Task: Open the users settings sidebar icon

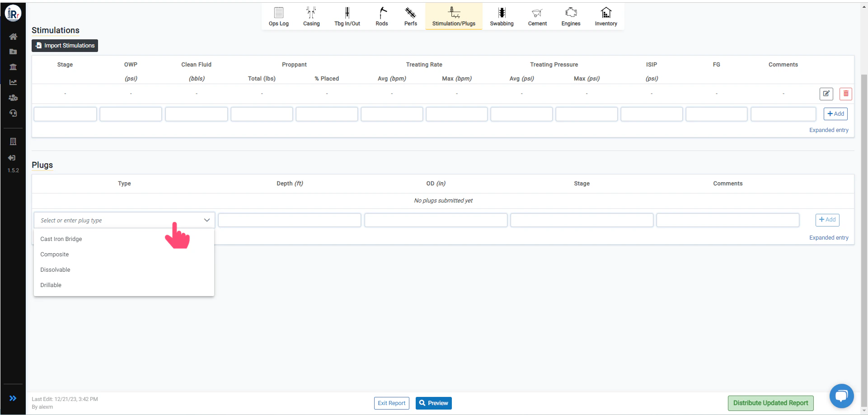Action: [x=13, y=98]
